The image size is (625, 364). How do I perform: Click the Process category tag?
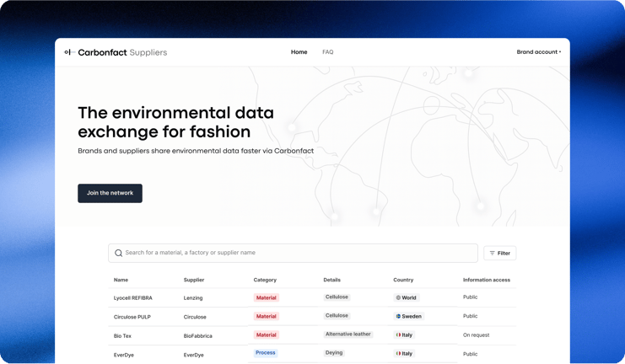click(266, 353)
